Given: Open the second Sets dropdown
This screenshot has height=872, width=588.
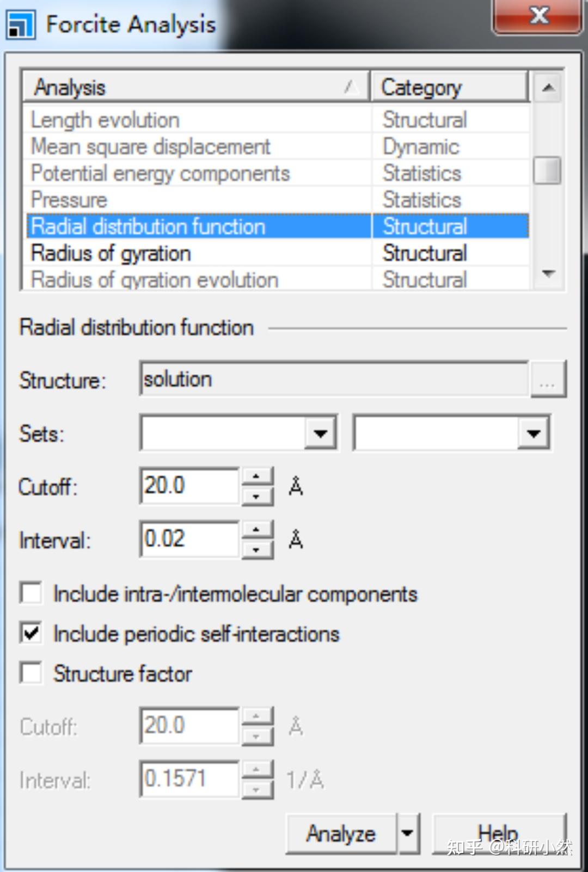Looking at the screenshot, I should (x=533, y=434).
